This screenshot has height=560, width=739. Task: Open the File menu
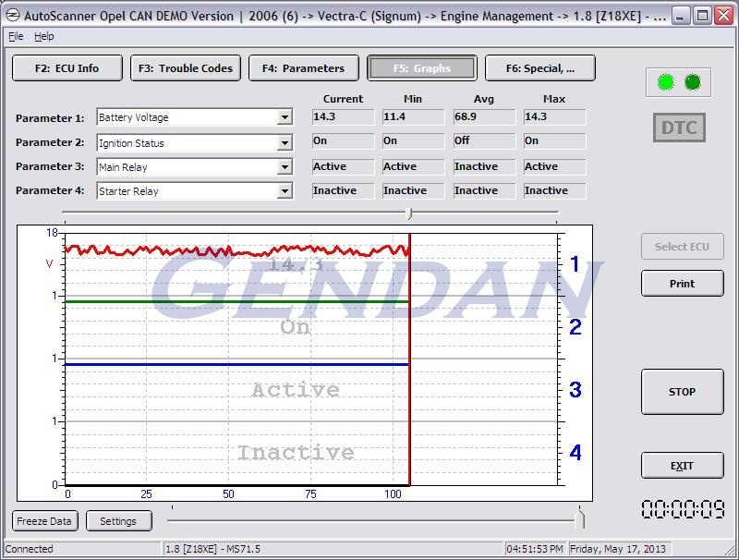[x=16, y=36]
